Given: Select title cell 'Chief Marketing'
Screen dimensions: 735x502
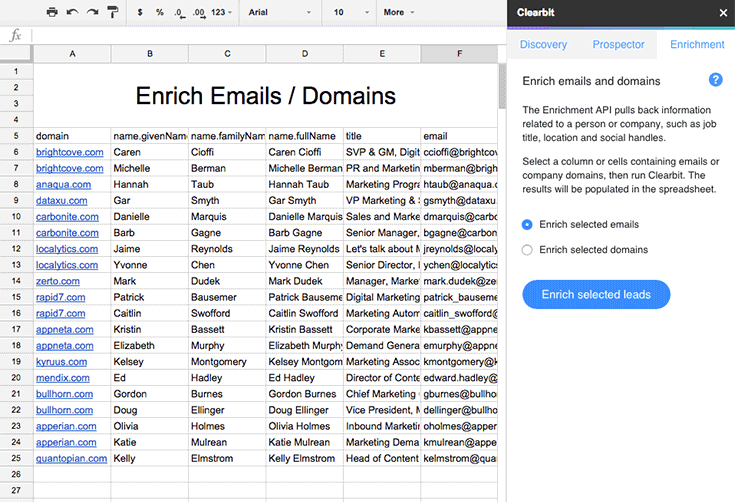Looking at the screenshot, I should click(382, 394).
